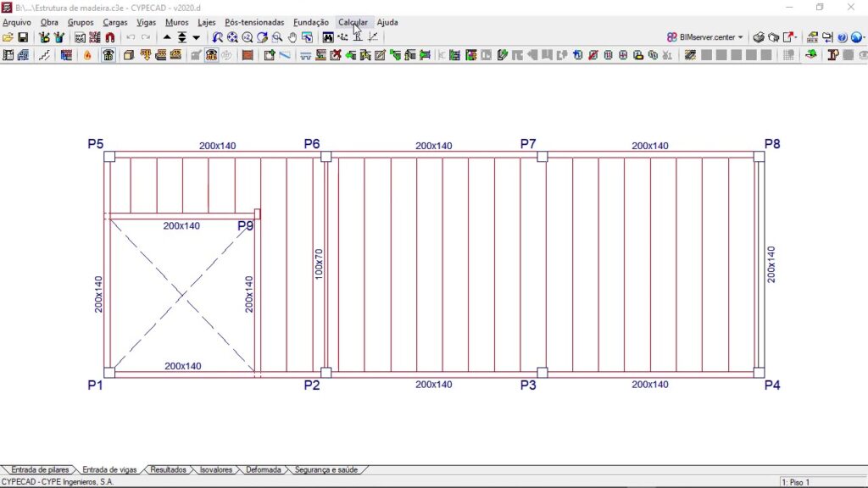Viewport: 868px width, 488px height.
Task: Open the Deformada tab
Action: 263,469
